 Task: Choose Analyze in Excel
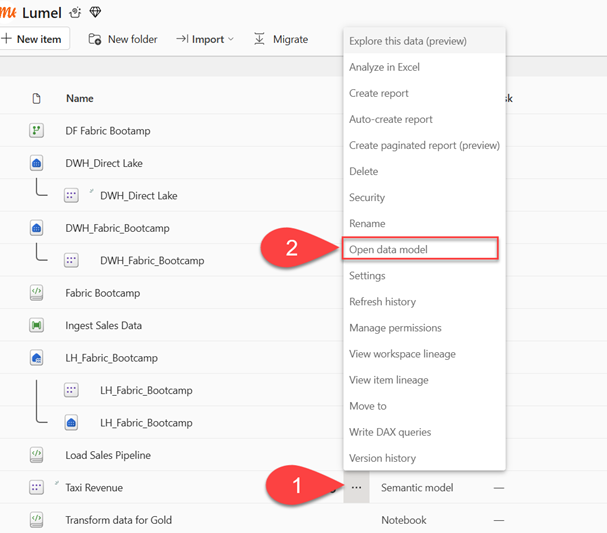pyautogui.click(x=424, y=67)
